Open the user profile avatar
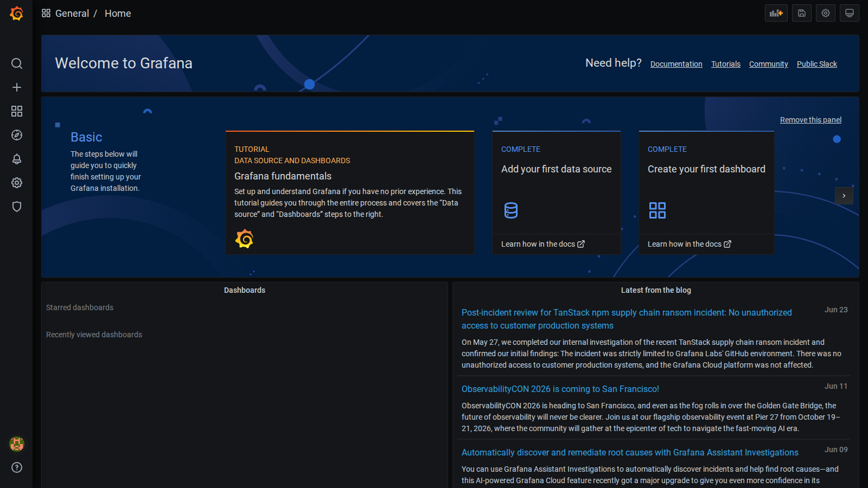 [17, 444]
